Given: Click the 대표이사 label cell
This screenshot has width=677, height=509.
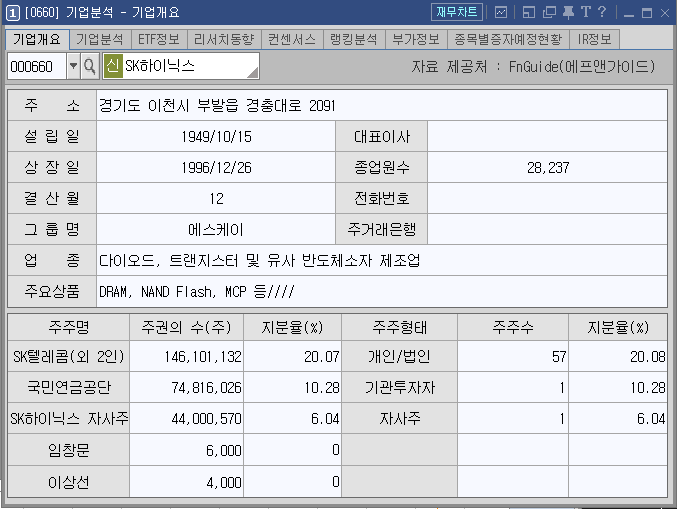Looking at the screenshot, I should 382,136.
